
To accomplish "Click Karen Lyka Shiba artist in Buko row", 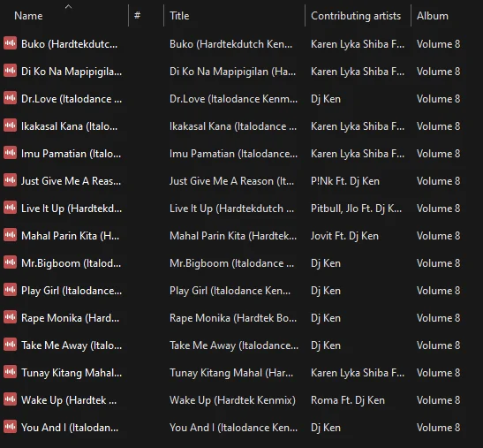I will tap(358, 44).
